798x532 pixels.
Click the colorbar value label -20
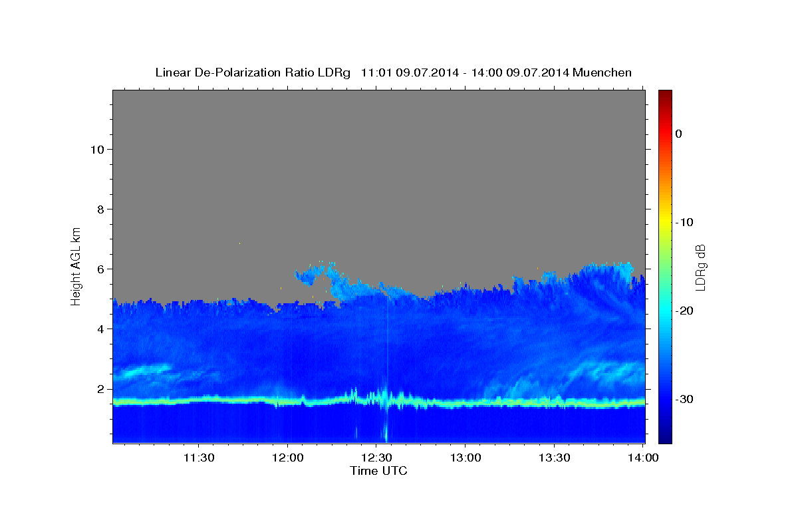coord(685,311)
